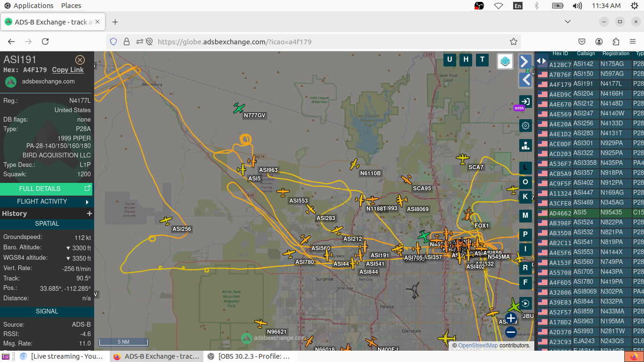Sort table by the Callsign column

pyautogui.click(x=586, y=54)
